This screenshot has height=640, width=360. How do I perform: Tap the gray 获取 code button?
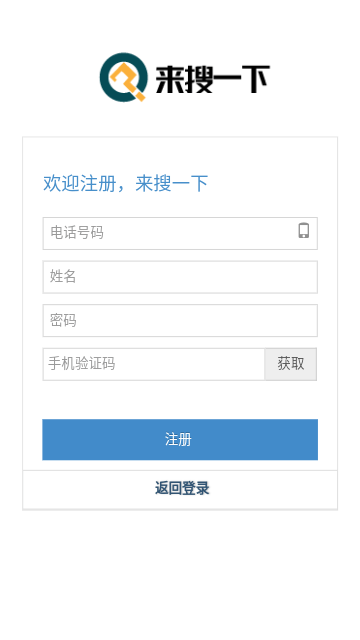point(291,364)
